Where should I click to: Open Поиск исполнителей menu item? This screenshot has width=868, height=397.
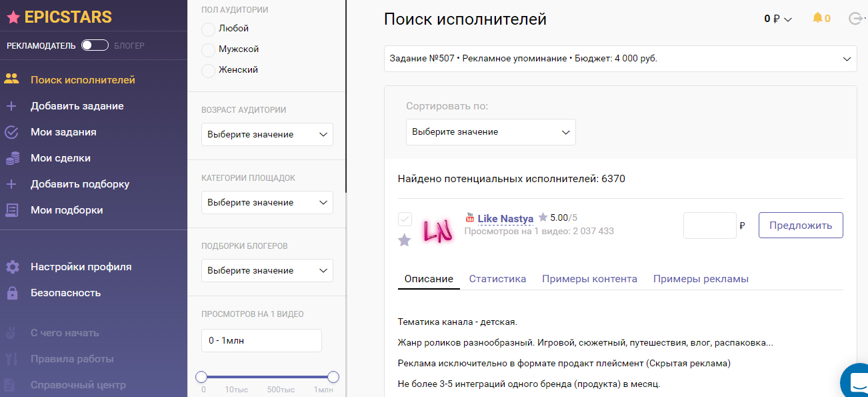[x=83, y=80]
